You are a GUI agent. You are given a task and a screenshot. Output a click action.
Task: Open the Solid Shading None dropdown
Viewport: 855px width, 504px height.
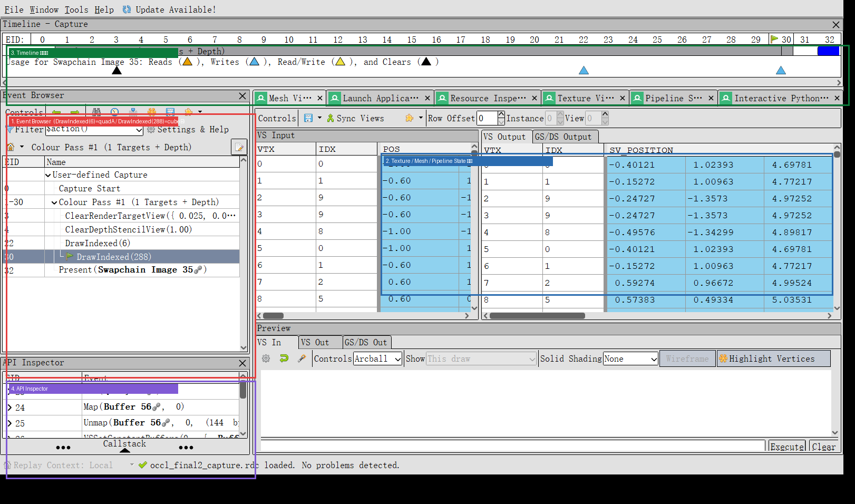click(x=630, y=358)
